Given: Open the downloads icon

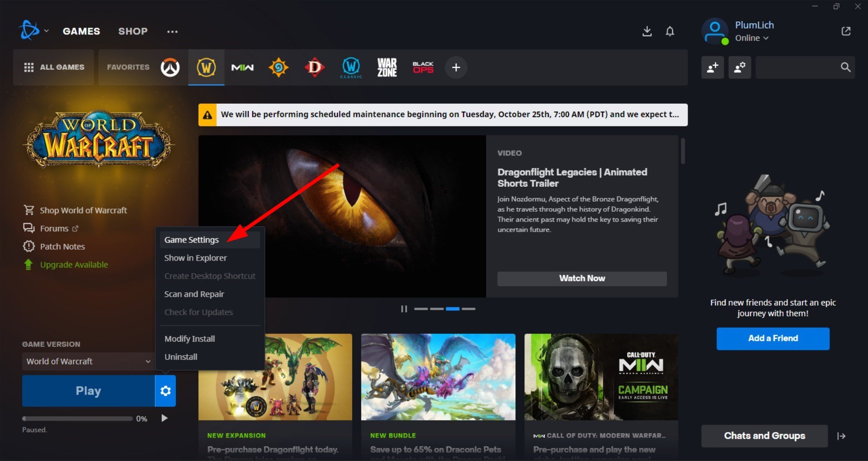Looking at the screenshot, I should 647,31.
